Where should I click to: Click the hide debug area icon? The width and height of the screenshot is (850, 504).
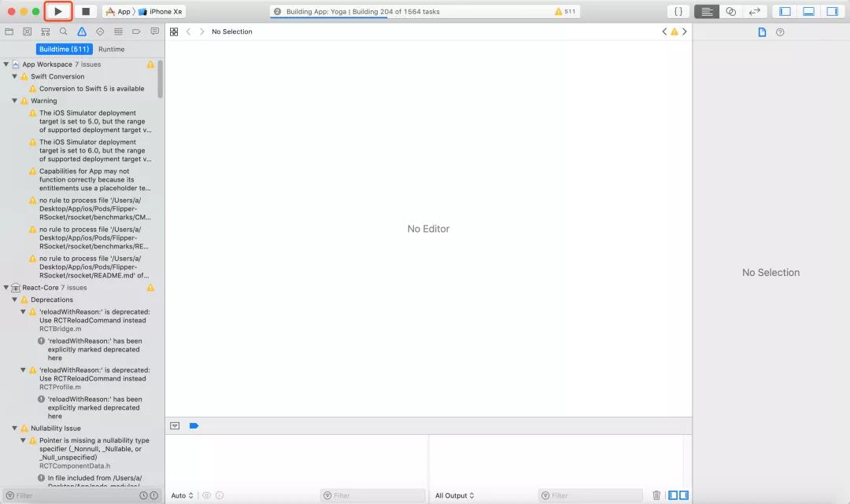point(175,426)
